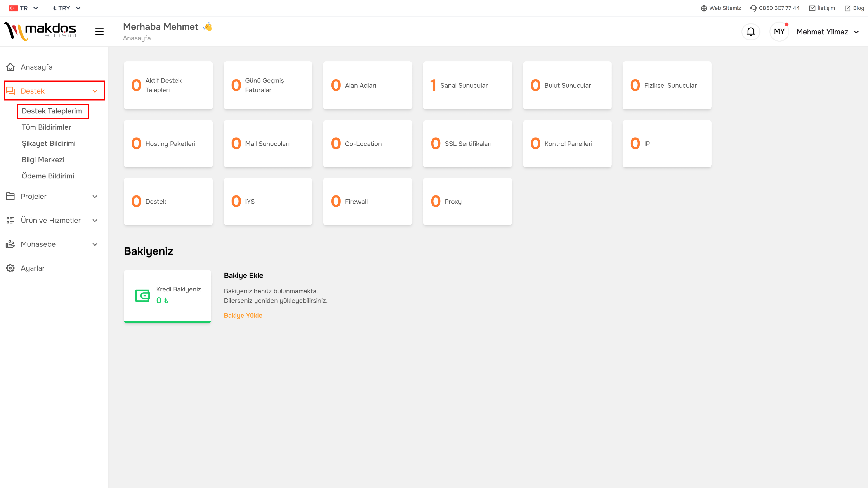868x488 pixels.
Task: Click the Turkish flag icon
Action: [14, 8]
